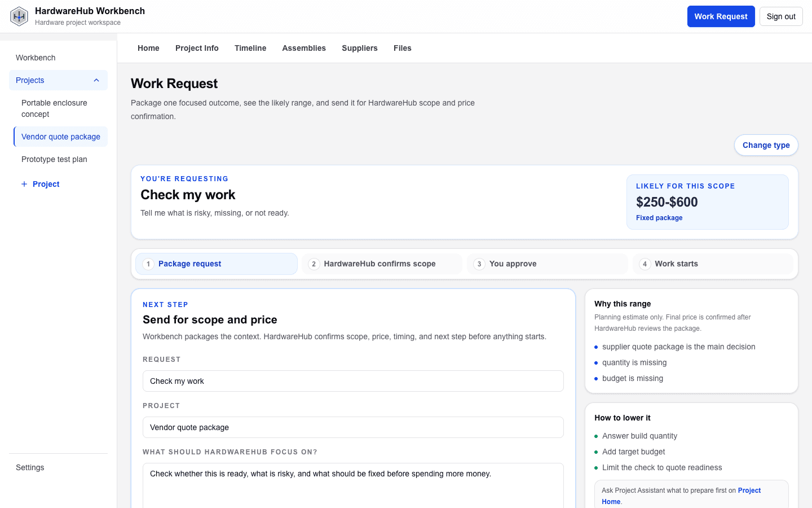812x508 pixels.
Task: Click 'Add target budget' suggestion text
Action: click(633, 452)
